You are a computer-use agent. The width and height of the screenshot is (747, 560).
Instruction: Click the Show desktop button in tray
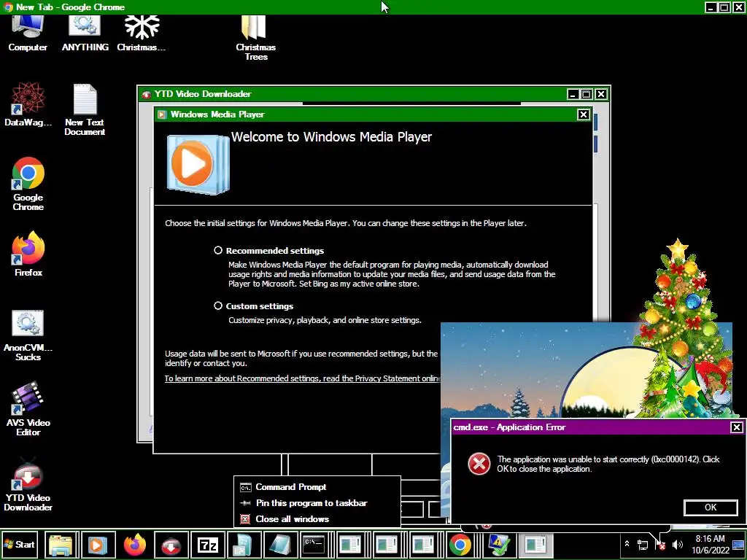point(738,544)
